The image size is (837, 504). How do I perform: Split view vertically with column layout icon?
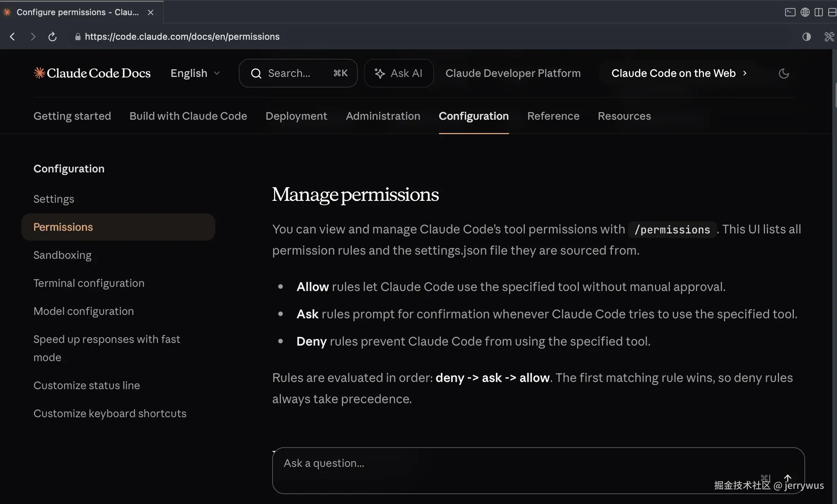(819, 12)
